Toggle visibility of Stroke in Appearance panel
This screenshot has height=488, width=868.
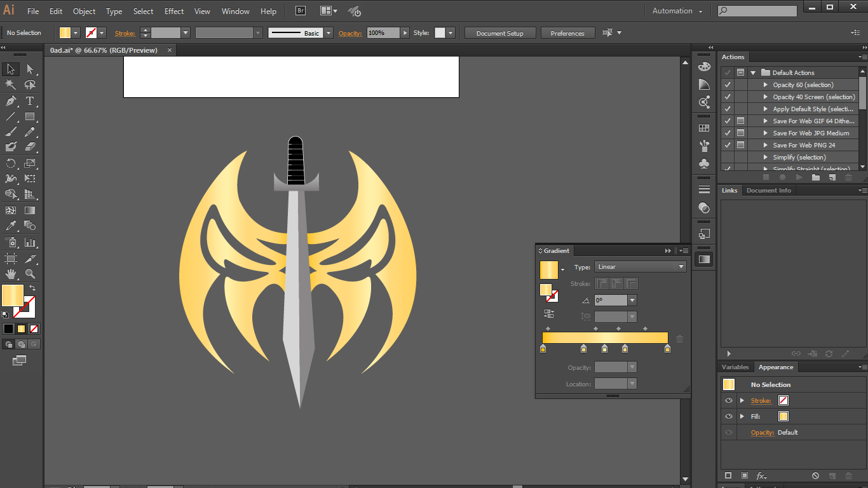click(x=729, y=400)
